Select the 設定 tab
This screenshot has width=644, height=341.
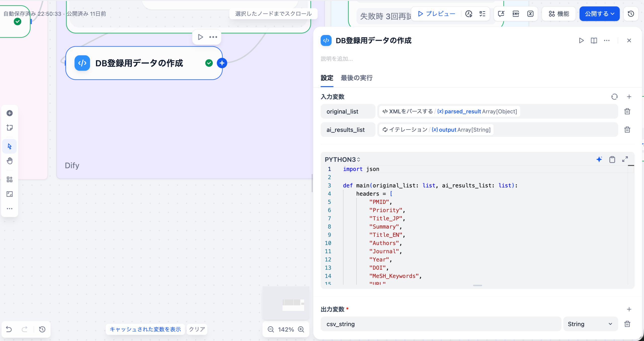pyautogui.click(x=327, y=78)
